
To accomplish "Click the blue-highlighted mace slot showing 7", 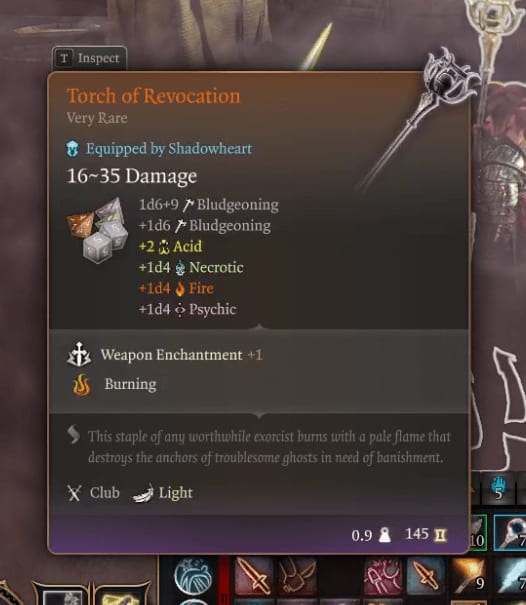I will 510,532.
